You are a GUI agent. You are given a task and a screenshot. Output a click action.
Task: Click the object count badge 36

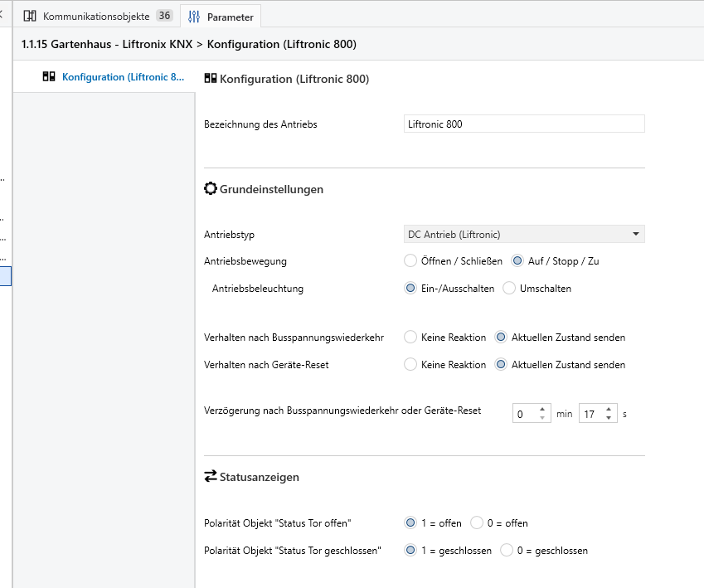(164, 16)
